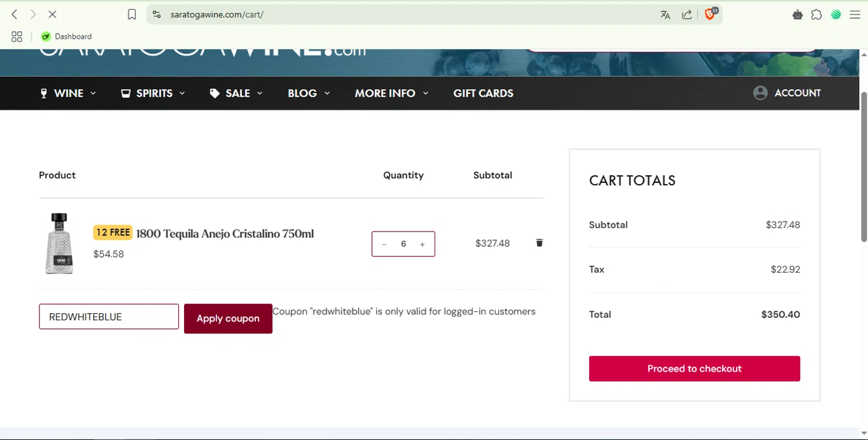This screenshot has height=440, width=868.
Task: Expand the BLOG dropdown chevron
Action: coord(327,93)
